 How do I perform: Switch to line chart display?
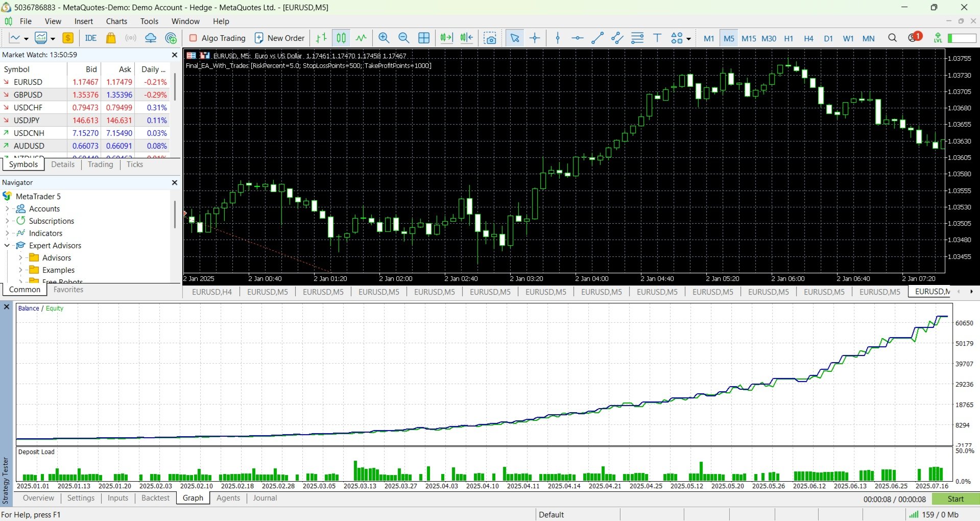pyautogui.click(x=361, y=38)
